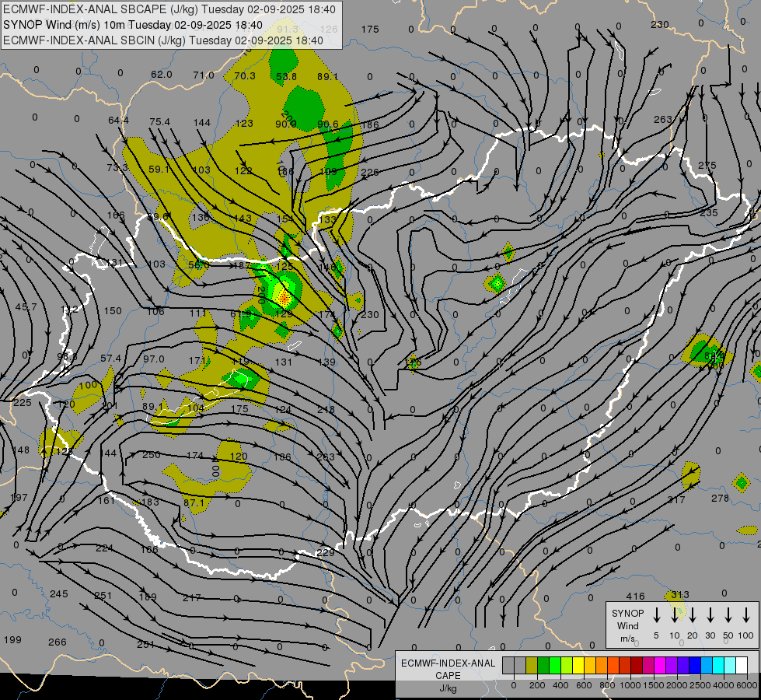Click the 6000 tick on the CAPE scale
The image size is (761, 700).
(x=748, y=685)
